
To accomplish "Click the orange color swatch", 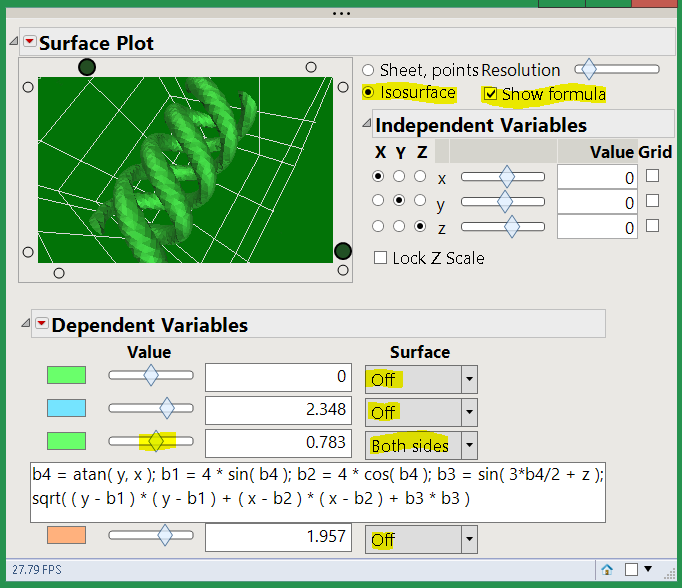I will (67, 535).
